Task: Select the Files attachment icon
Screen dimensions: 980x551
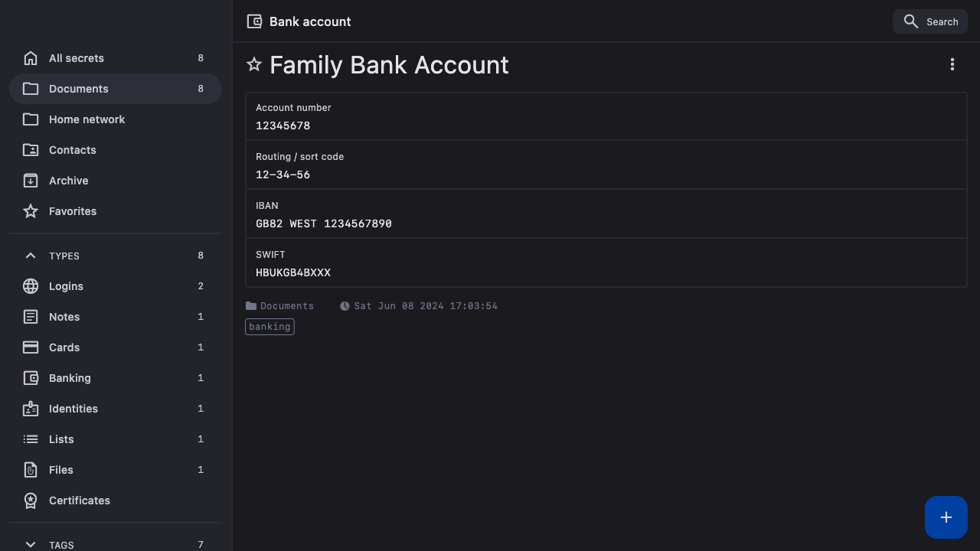Action: click(31, 470)
